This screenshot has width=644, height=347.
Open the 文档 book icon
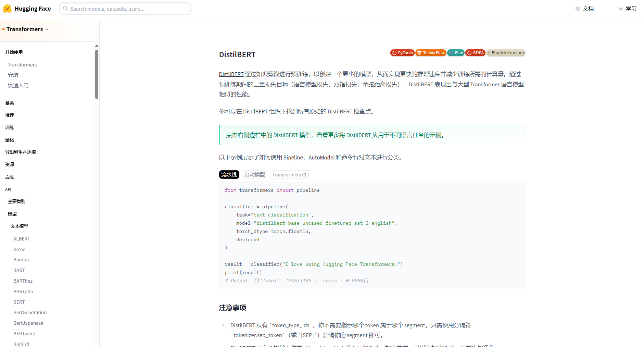(578, 9)
